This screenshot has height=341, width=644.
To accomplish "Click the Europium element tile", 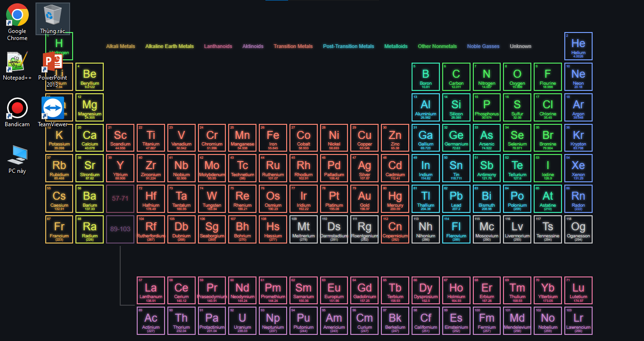I will 334,291.
